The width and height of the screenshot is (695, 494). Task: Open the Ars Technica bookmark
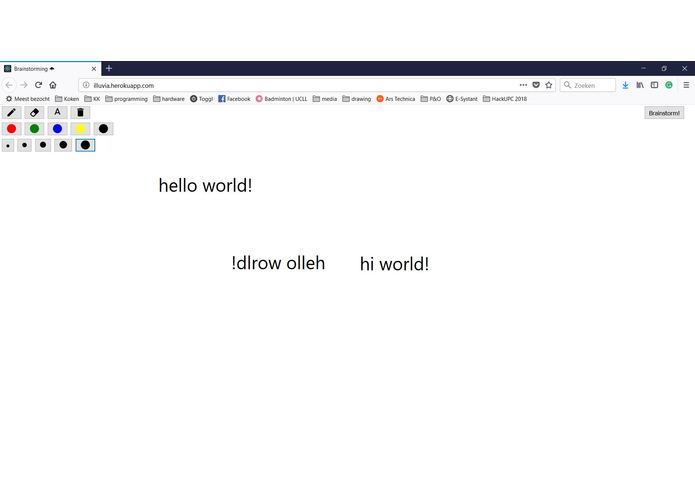pos(396,99)
